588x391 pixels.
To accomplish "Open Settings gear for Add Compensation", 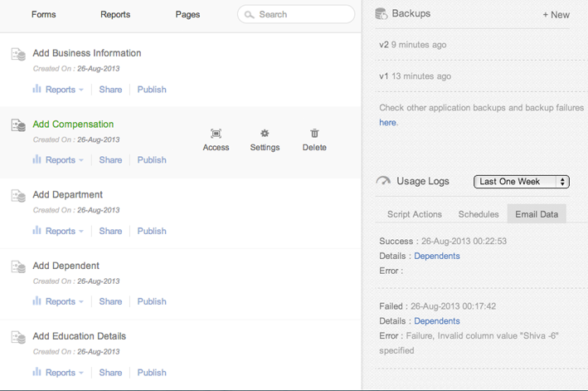I will (265, 134).
